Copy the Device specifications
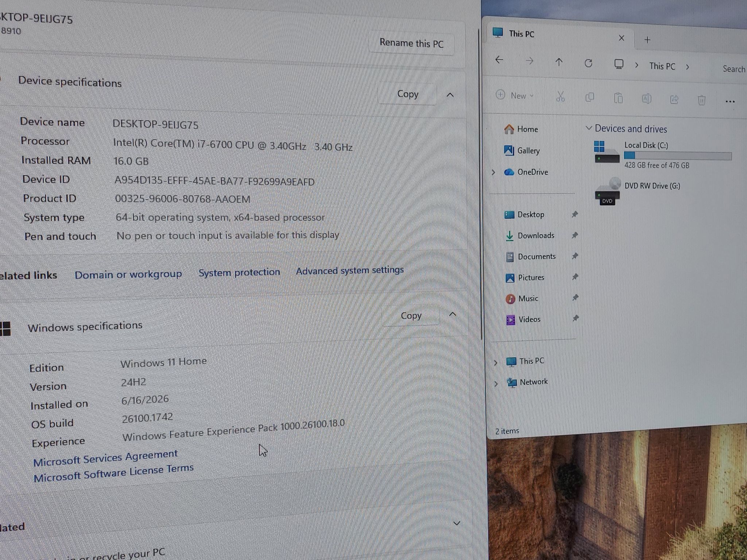 408,94
